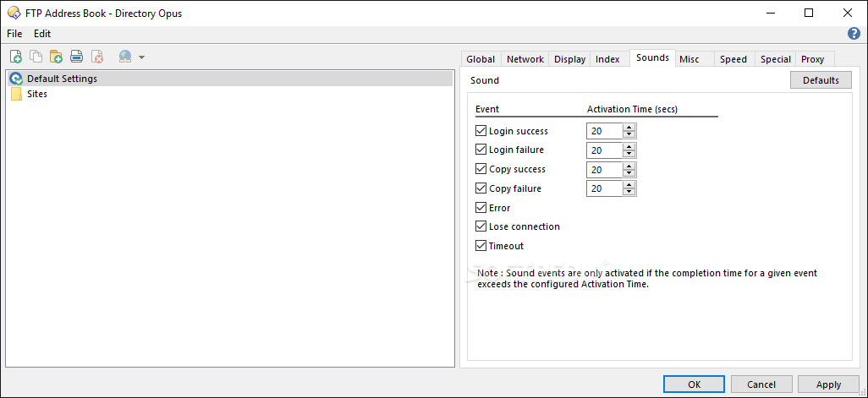Screen dimensions: 868x398
Task: Open the File menu
Action: (x=14, y=34)
